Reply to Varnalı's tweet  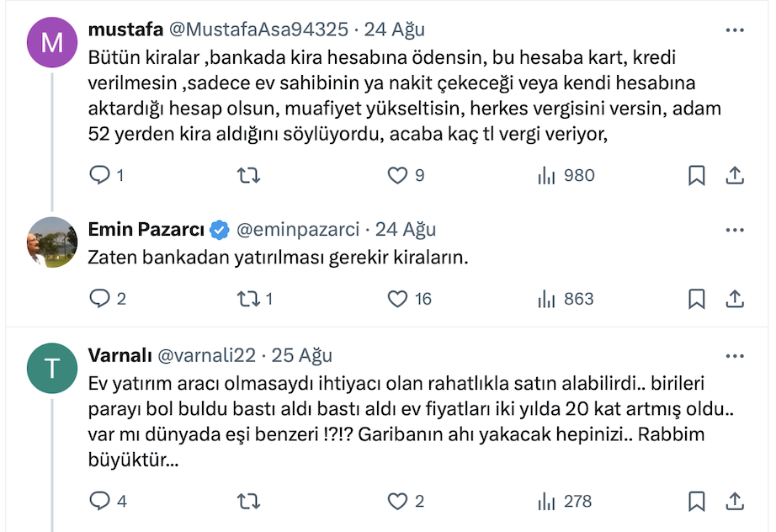(100, 501)
